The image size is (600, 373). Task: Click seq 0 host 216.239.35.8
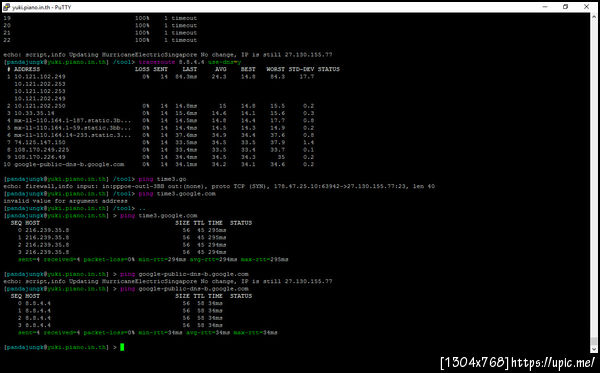[47, 230]
